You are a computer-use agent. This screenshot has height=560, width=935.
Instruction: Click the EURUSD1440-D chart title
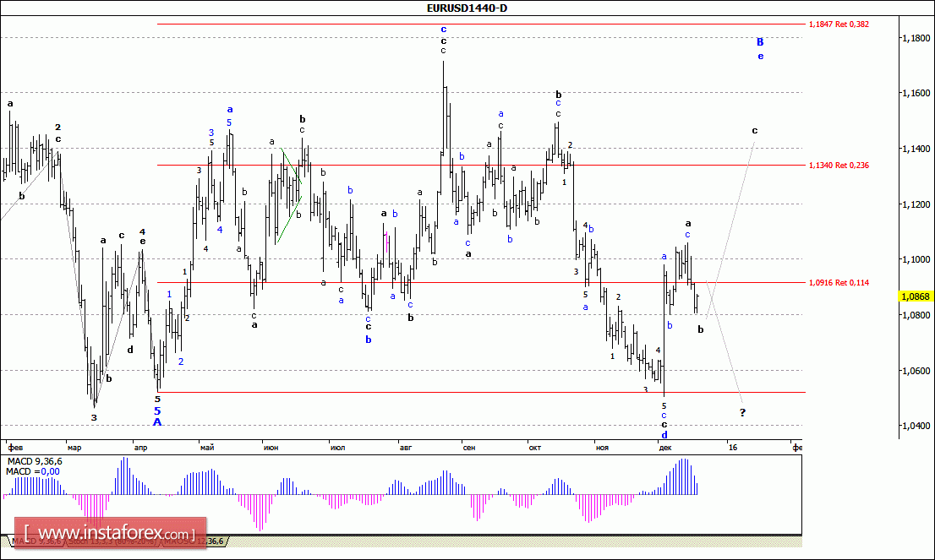[467, 8]
